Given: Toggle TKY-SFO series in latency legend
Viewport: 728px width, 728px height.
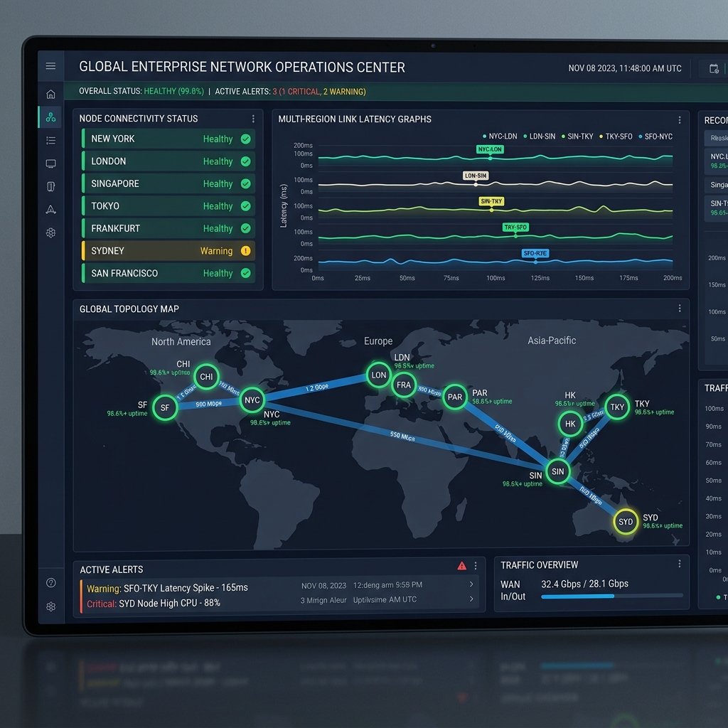Looking at the screenshot, I should click(616, 136).
